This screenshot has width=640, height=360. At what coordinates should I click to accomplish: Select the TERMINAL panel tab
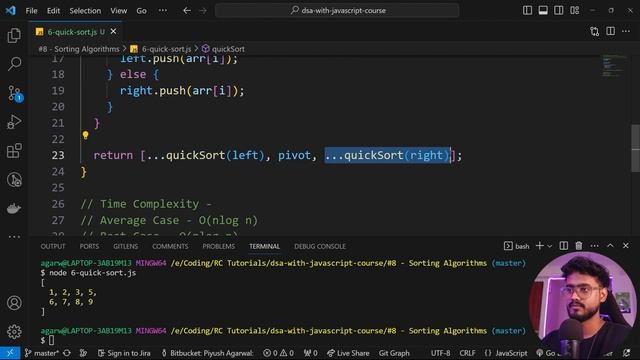(264, 247)
